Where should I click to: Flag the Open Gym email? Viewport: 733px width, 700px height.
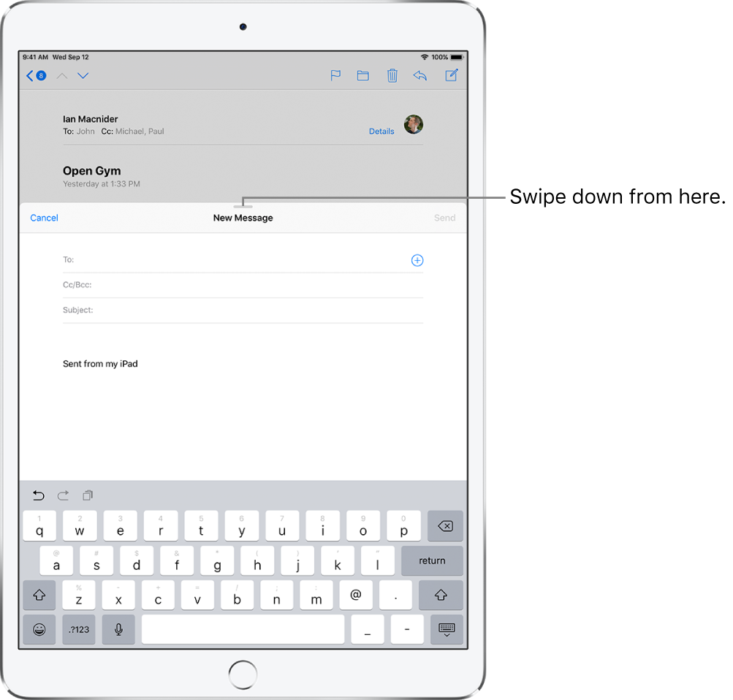pyautogui.click(x=335, y=75)
